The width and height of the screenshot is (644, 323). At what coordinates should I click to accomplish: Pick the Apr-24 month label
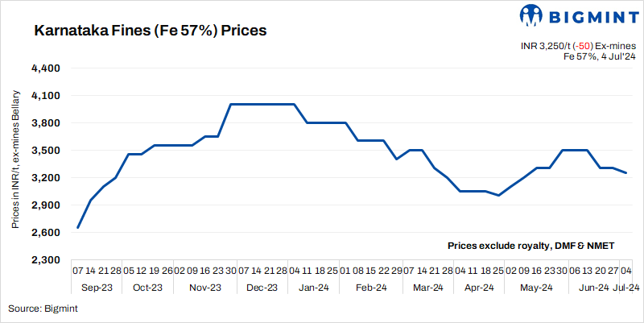click(481, 288)
